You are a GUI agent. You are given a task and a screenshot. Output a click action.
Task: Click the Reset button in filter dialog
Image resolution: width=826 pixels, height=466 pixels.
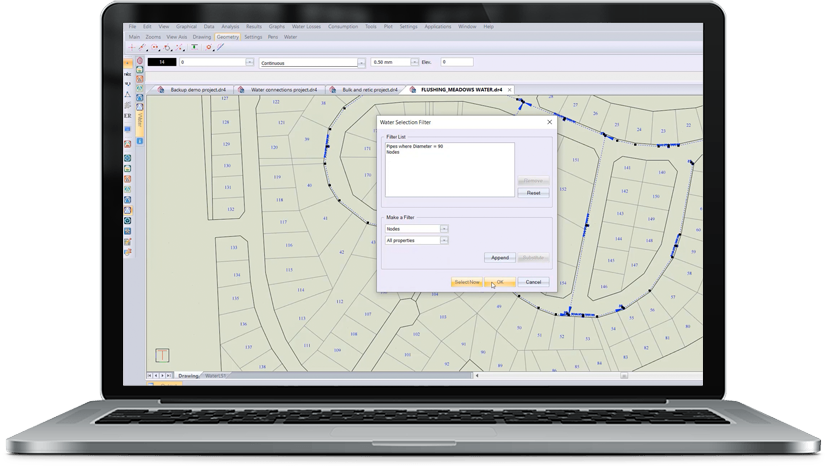533,193
